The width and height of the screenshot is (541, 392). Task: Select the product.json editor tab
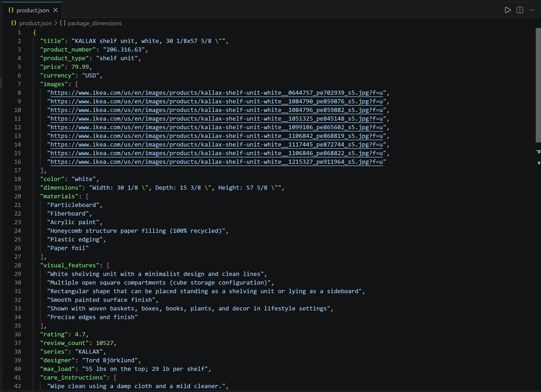pyautogui.click(x=32, y=10)
